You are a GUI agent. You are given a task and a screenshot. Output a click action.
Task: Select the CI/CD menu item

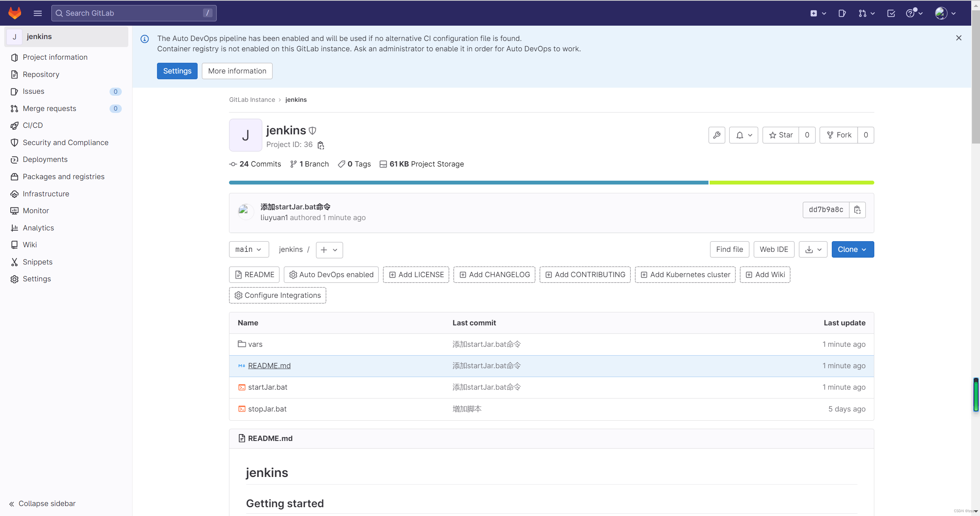[x=33, y=125]
